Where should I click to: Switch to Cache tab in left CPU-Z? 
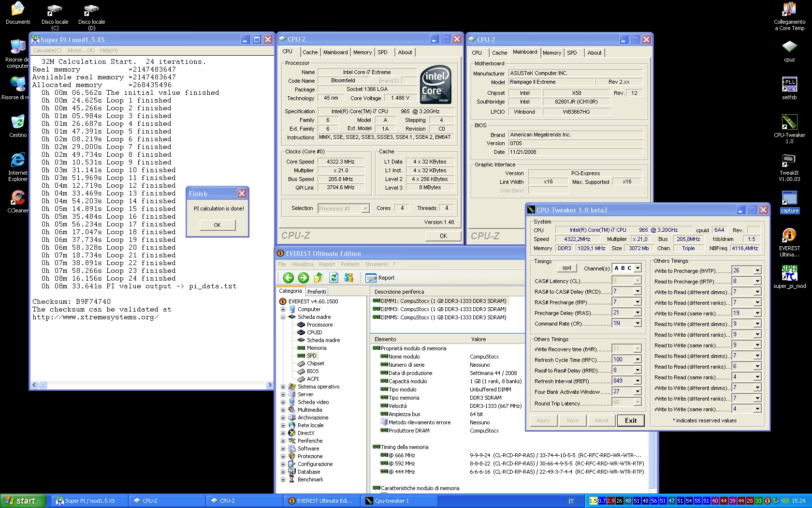pyautogui.click(x=310, y=52)
